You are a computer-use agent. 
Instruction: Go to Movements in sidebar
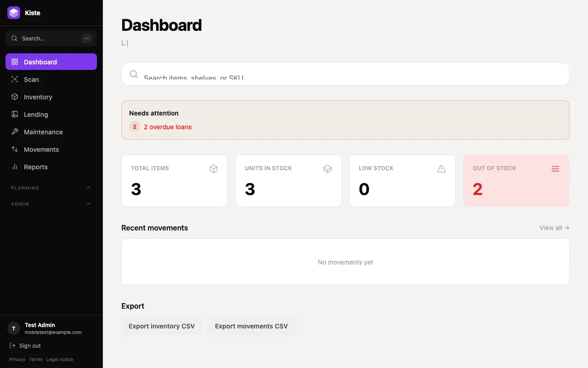[51, 149]
